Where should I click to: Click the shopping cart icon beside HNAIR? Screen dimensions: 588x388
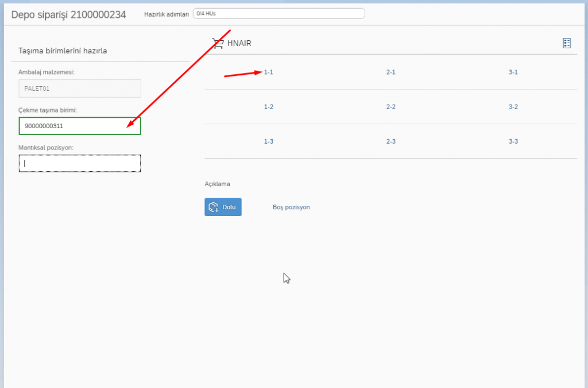click(218, 43)
